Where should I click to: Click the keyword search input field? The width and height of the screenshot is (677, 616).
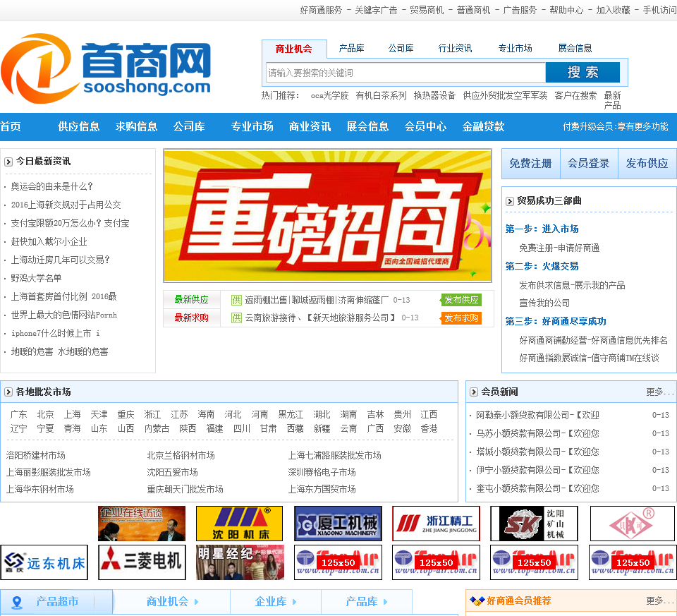tap(406, 73)
